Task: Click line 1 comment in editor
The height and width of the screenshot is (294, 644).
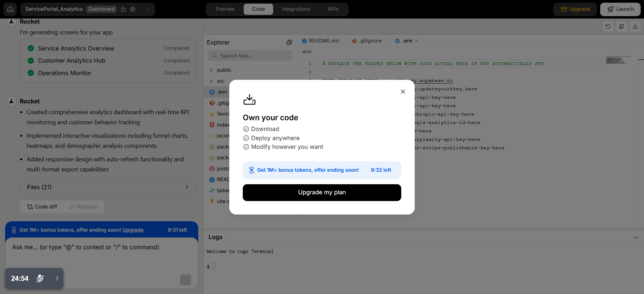Action: click(x=433, y=64)
